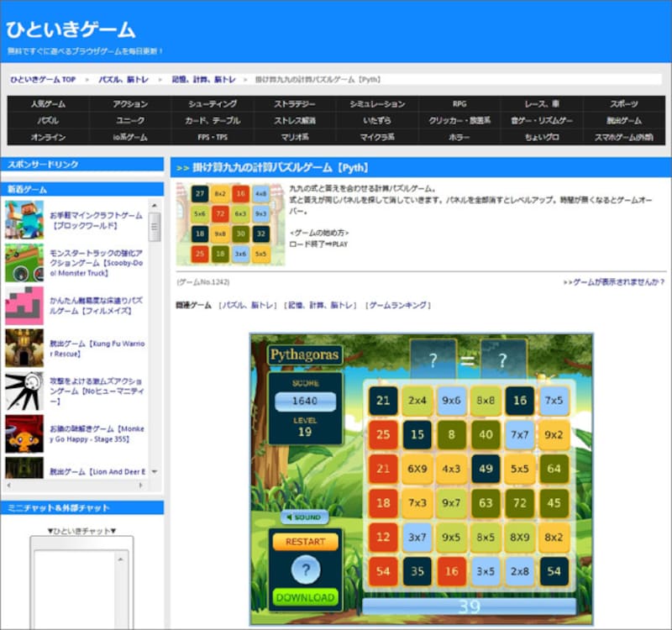Open the アクション category in the menu
The image size is (672, 630).
(x=130, y=104)
